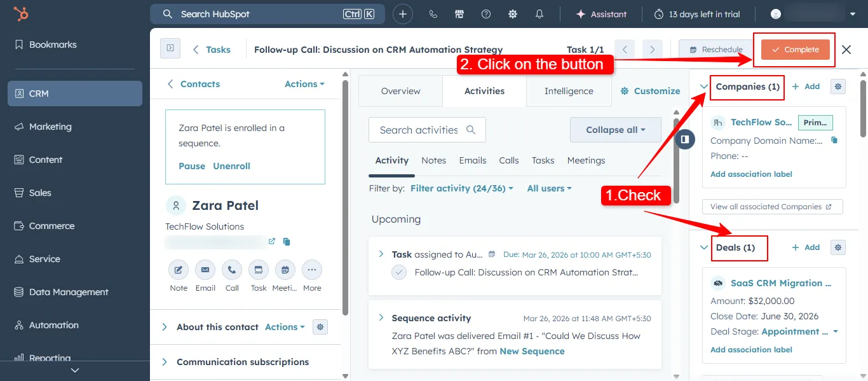Click the Task action icon
Image resolution: width=868 pixels, height=381 pixels.
(259, 270)
